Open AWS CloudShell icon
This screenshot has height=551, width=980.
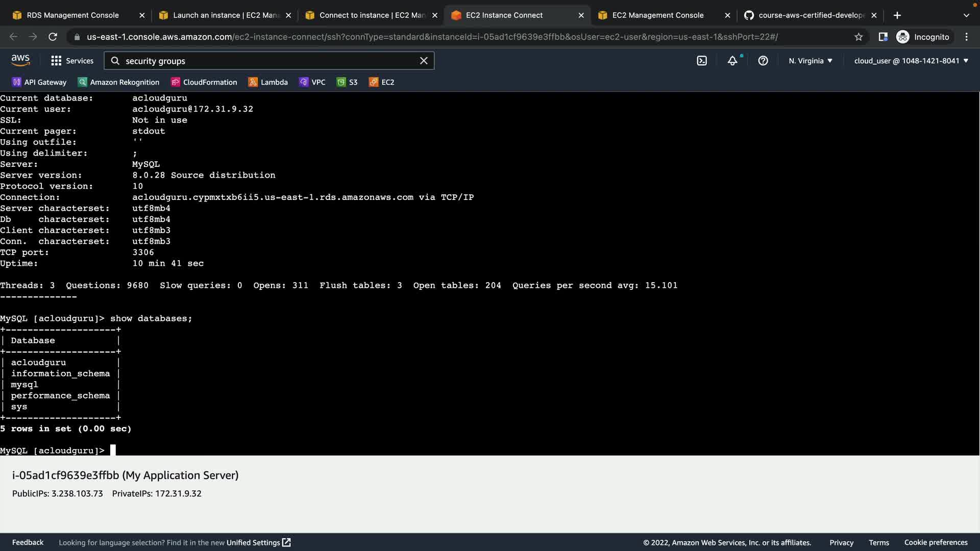[702, 61]
